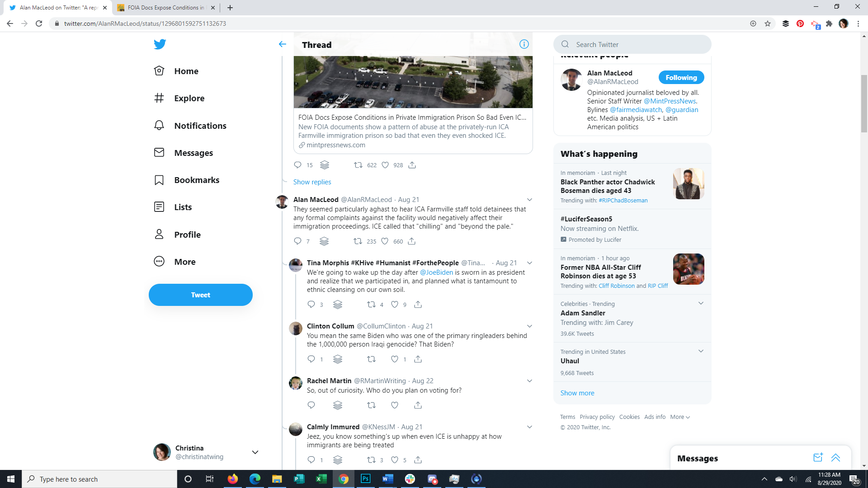Open options chevron on Adam Sandler trend
The width and height of the screenshot is (868, 488).
click(701, 303)
